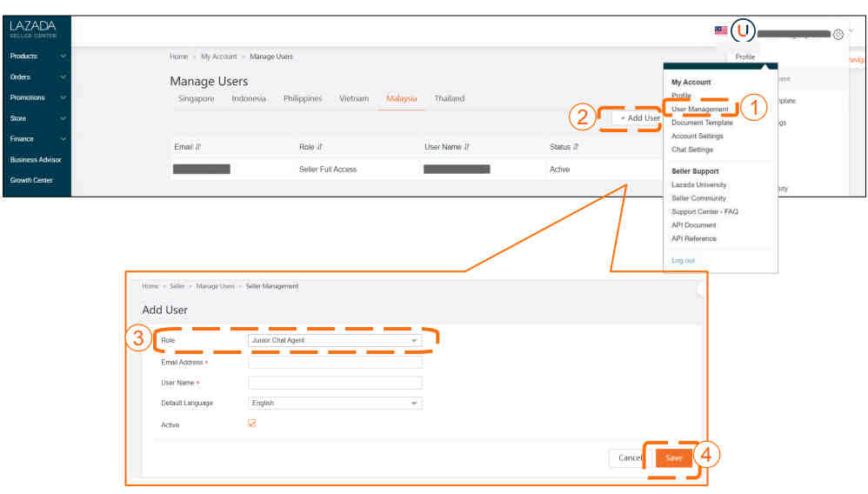
Task: Toggle the Active checkbox in Add User
Action: [x=252, y=424]
